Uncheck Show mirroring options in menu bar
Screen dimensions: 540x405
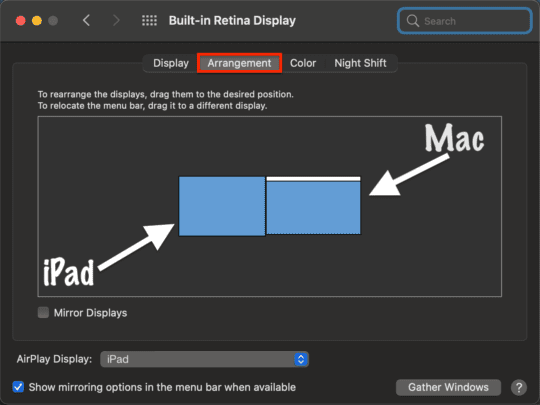coord(18,387)
